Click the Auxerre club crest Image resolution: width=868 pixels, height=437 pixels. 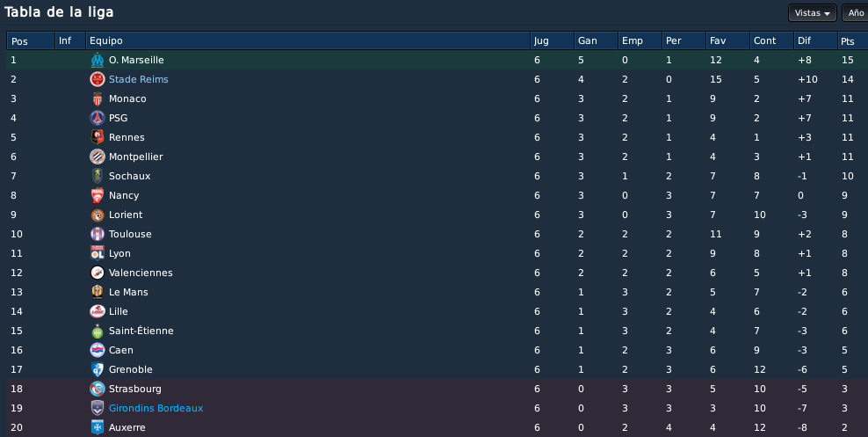click(98, 427)
